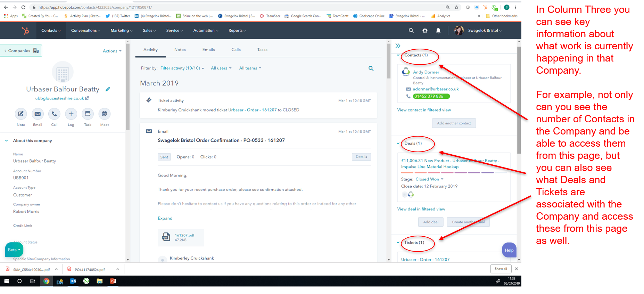Bookmark this page with star icon
The image size is (644, 294).
(456, 7)
